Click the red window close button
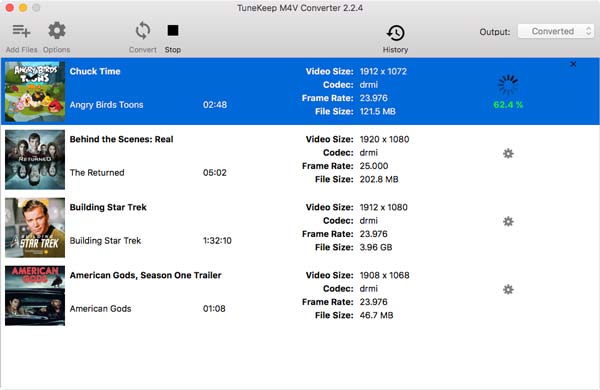This screenshot has height=390, width=600. point(10,8)
